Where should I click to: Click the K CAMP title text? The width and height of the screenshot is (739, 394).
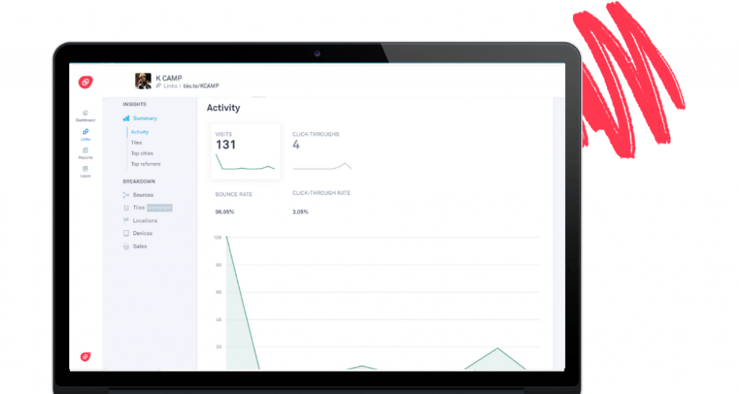[x=169, y=78]
